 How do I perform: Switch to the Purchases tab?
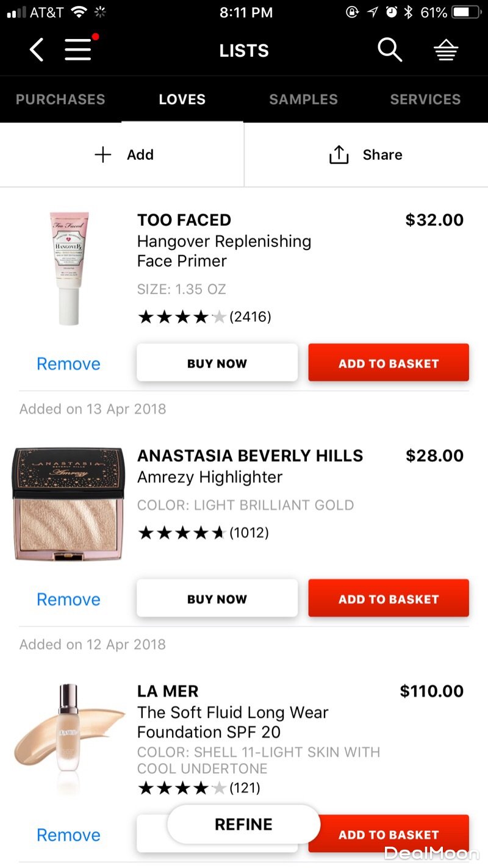[60, 99]
